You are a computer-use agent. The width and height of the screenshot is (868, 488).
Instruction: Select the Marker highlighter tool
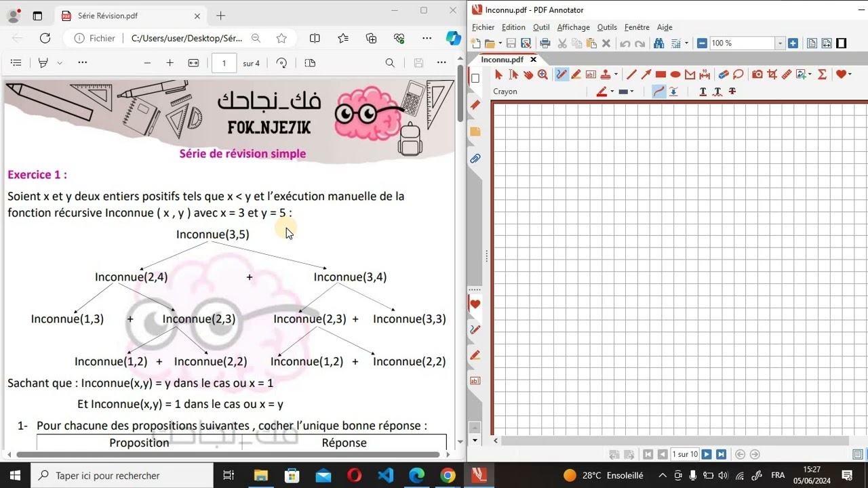(576, 75)
